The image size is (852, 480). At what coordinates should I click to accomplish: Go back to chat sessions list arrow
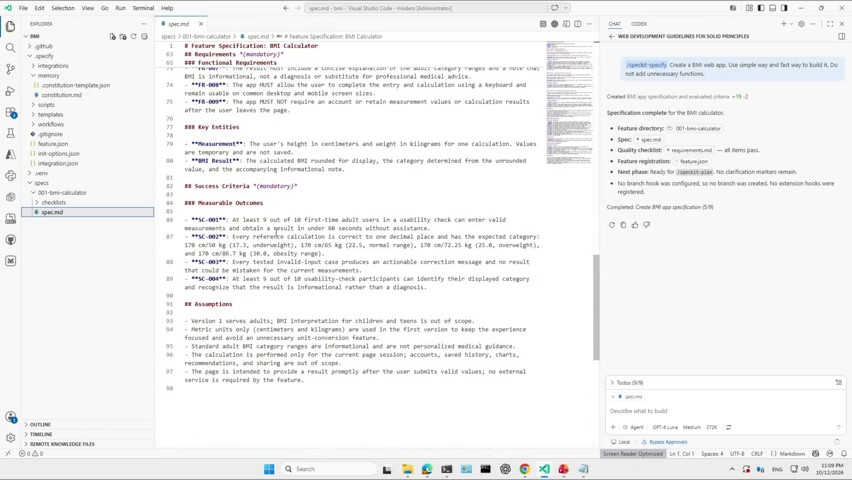612,36
